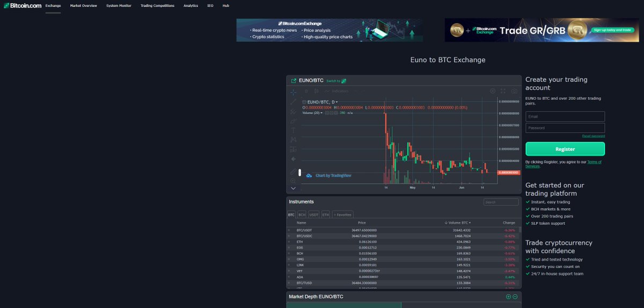Select the BTC instruments tab
644x308 pixels.
pos(291,214)
